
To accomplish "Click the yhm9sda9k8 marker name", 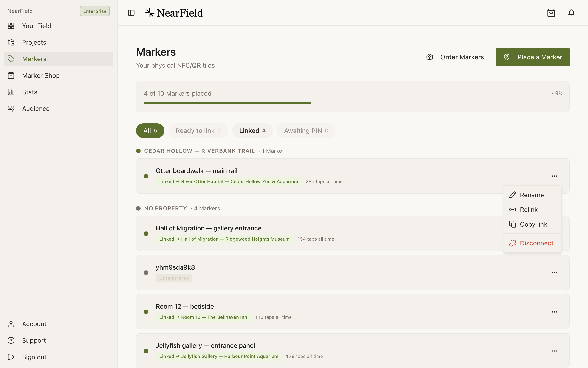I will tap(175, 267).
